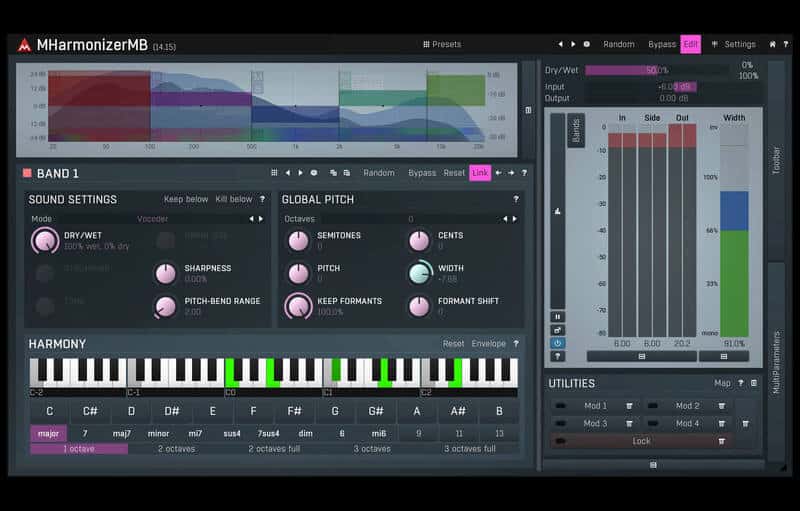The width and height of the screenshot is (800, 511).
Task: Toggle Band 1 Link button
Action: 480,173
